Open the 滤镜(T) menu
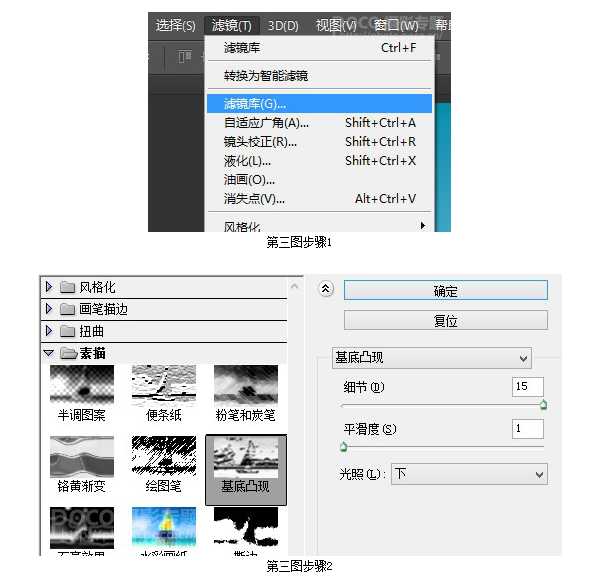The image size is (590, 585). pyautogui.click(x=232, y=26)
